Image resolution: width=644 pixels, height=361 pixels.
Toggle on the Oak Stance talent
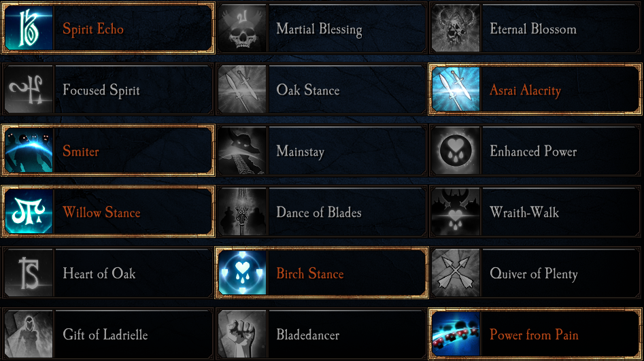pos(307,90)
